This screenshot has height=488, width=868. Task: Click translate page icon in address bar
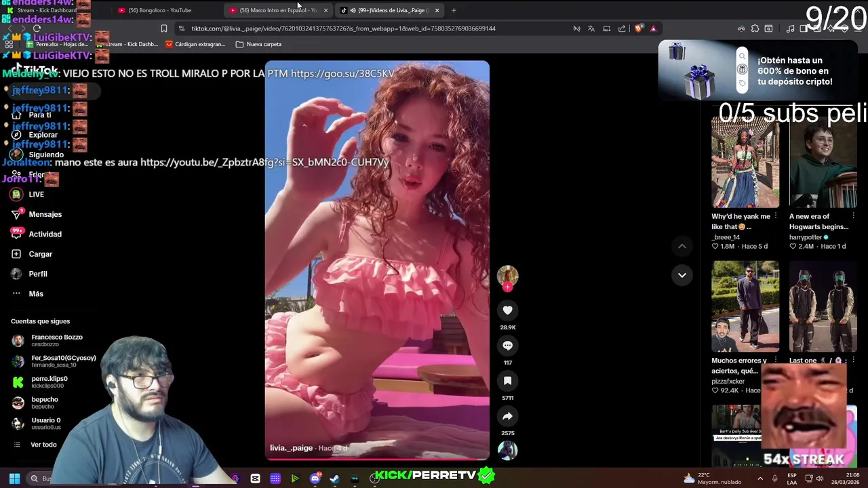tap(591, 28)
